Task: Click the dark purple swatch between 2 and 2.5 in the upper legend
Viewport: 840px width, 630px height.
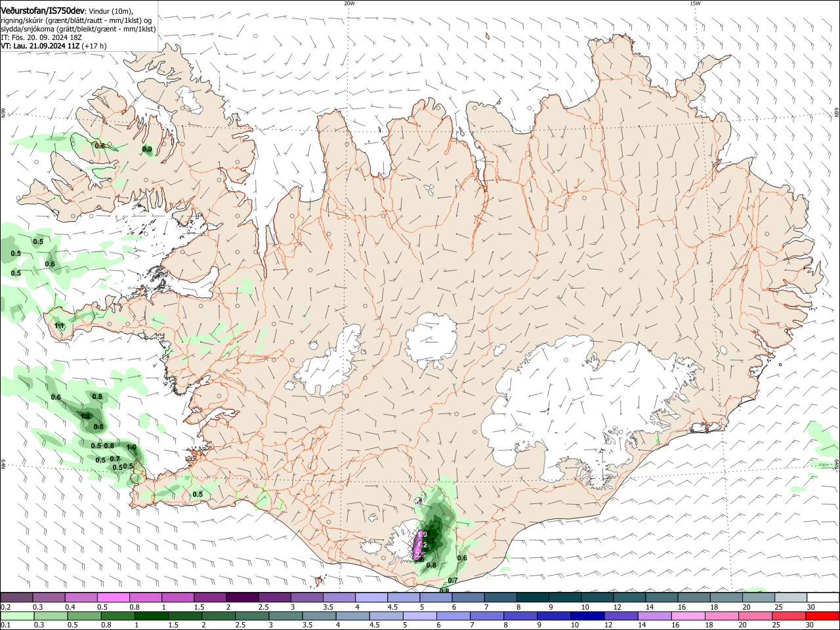Action: coord(242,597)
